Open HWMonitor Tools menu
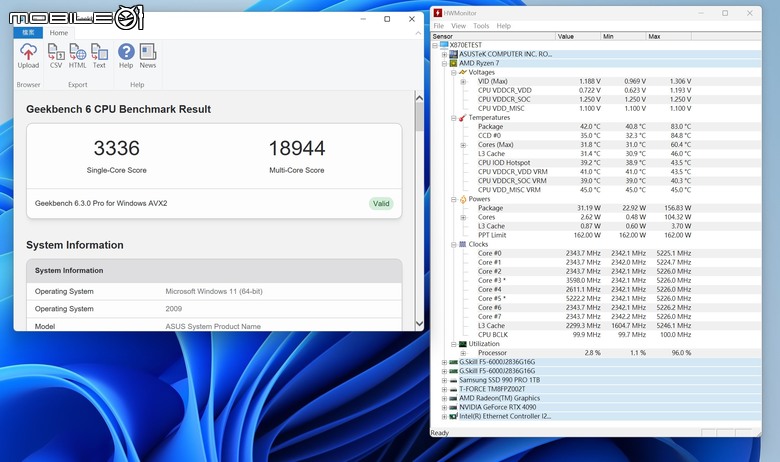Viewport: 780px width, 462px height. [x=481, y=26]
